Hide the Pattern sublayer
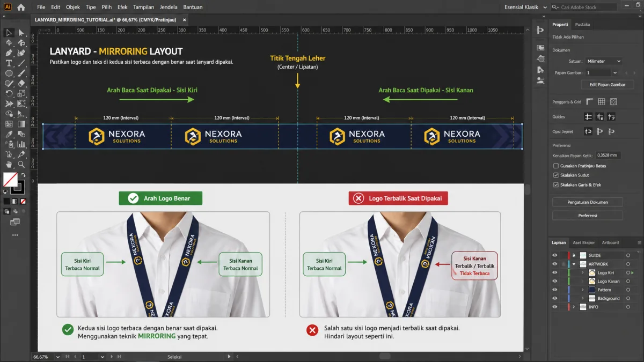Screen dimensions: 644x362 pyautogui.click(x=555, y=290)
